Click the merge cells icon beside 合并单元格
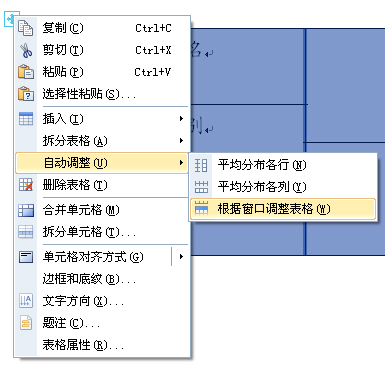This screenshot has width=385, height=367. tap(26, 210)
